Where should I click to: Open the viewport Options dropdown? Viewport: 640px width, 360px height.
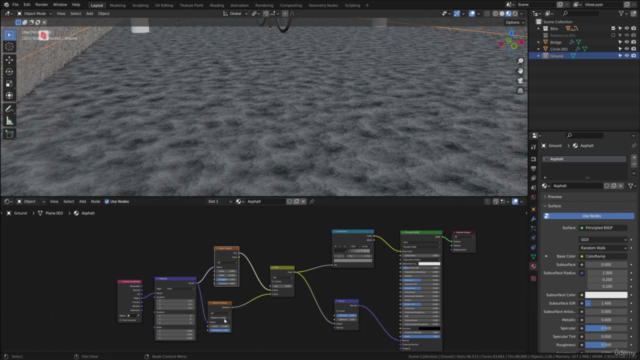[514, 22]
